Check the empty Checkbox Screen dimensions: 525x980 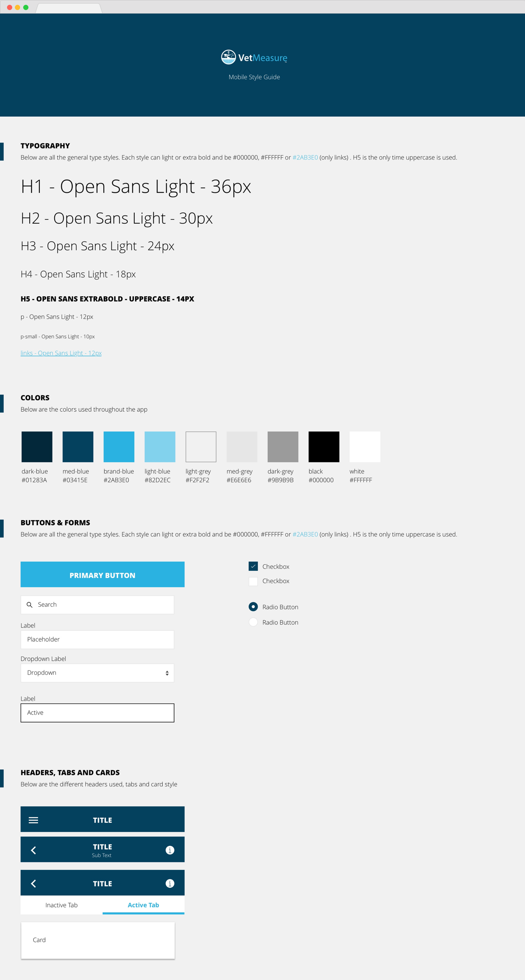(x=253, y=581)
